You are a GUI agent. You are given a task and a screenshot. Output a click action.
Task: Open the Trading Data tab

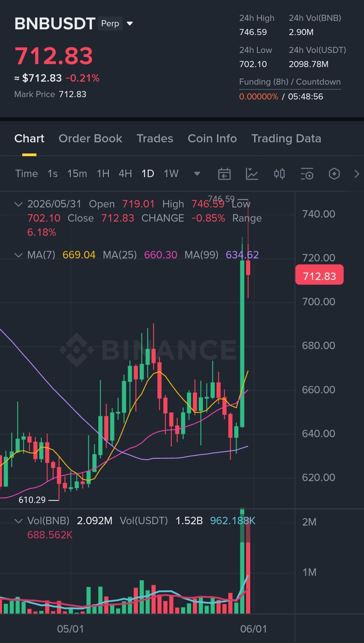286,139
